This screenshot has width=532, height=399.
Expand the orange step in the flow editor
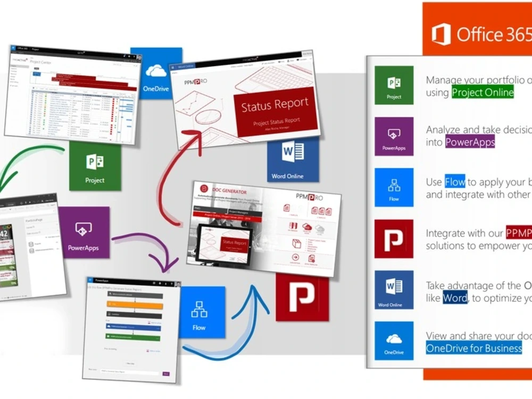click(x=135, y=304)
